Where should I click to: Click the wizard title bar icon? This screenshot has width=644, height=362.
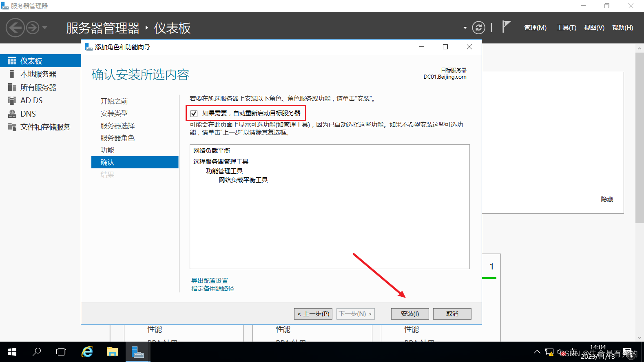point(89,47)
